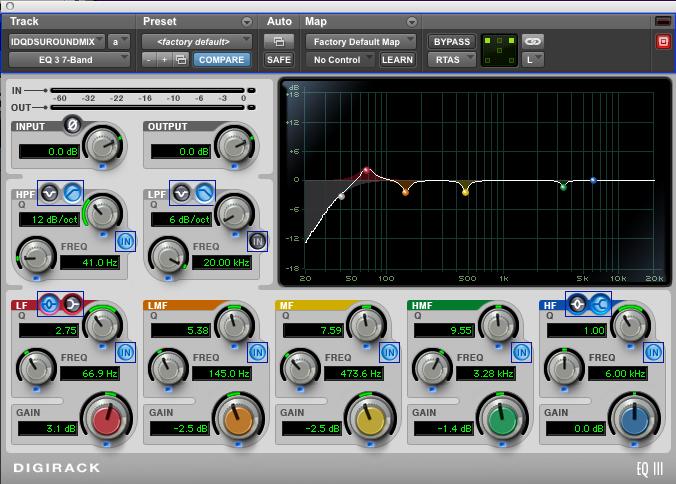Click the LEARN button
The height and width of the screenshot is (484, 676).
pos(397,59)
